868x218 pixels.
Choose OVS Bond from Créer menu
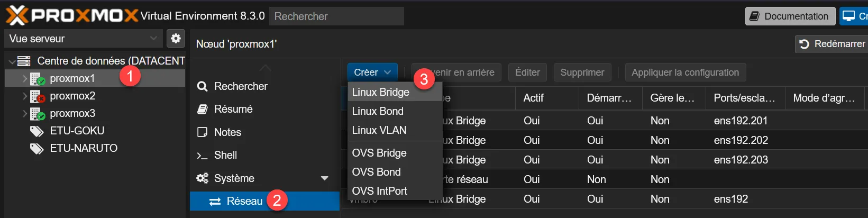(x=377, y=172)
